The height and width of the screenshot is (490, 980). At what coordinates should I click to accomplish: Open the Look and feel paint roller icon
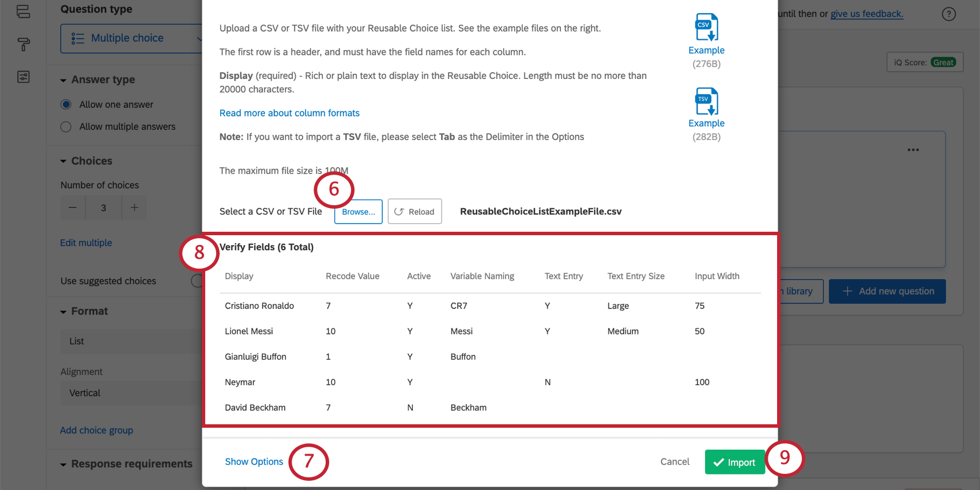pyautogui.click(x=23, y=44)
